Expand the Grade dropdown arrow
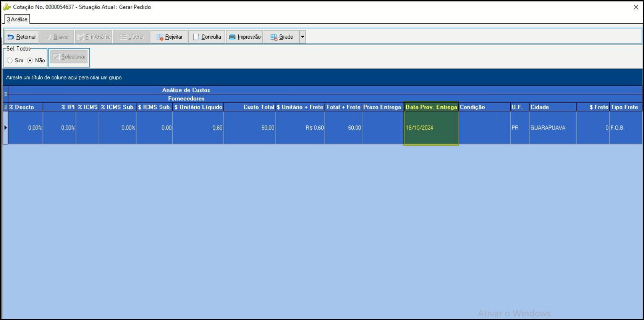This screenshot has width=644, height=320. click(x=303, y=37)
